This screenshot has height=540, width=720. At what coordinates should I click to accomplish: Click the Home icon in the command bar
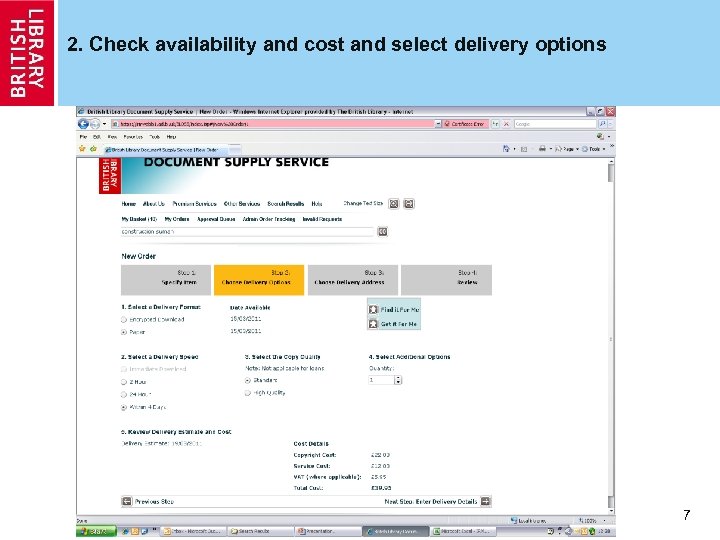506,149
